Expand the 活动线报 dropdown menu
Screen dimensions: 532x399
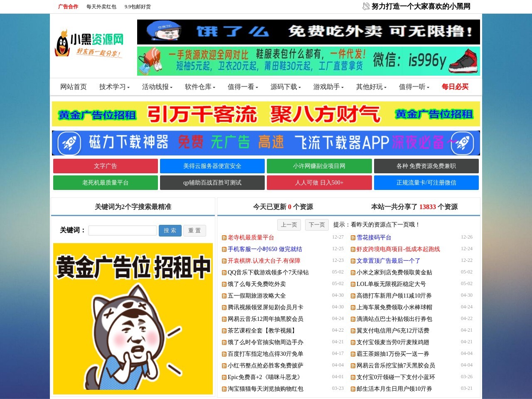click(x=157, y=87)
